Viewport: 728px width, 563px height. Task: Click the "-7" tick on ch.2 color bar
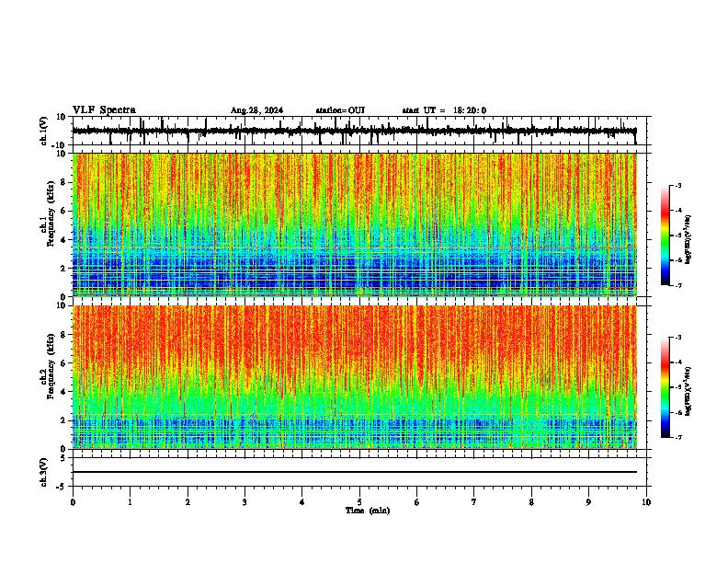tap(677, 438)
